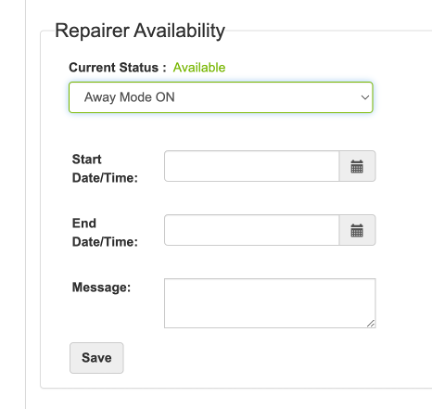Click the Save button
The height and width of the screenshot is (410, 432).
[97, 358]
